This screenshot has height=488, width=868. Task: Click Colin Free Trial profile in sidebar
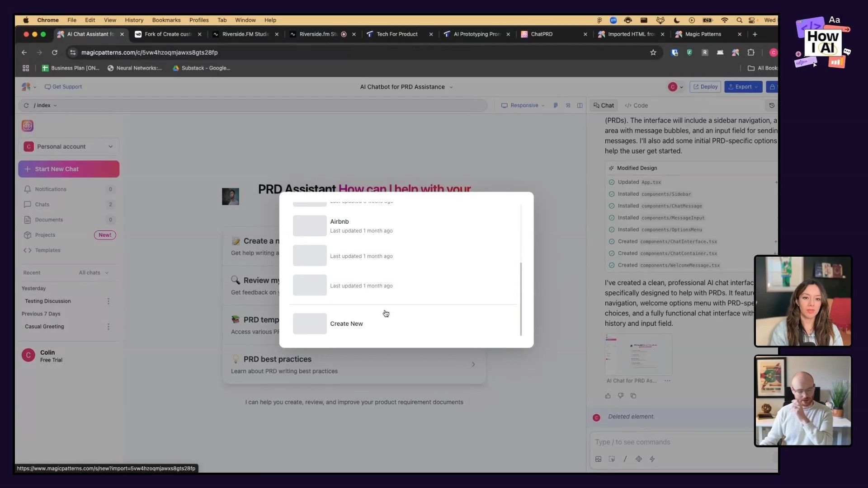(43, 356)
